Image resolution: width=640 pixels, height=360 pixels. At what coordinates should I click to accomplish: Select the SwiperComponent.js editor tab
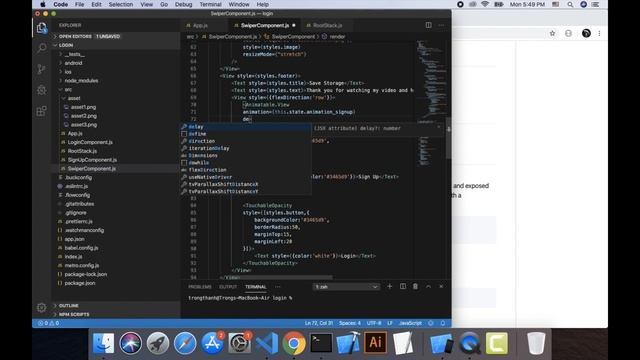click(x=264, y=25)
